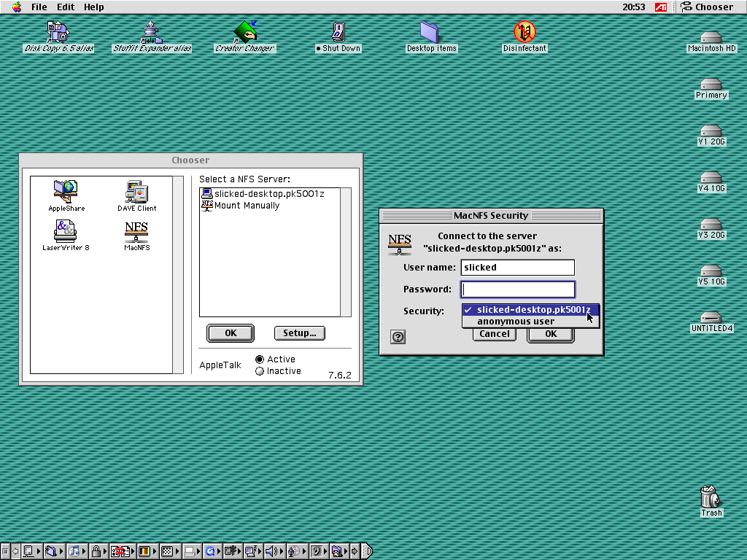Select the Creator Changer desktop icon
The image size is (747, 560).
click(x=245, y=36)
